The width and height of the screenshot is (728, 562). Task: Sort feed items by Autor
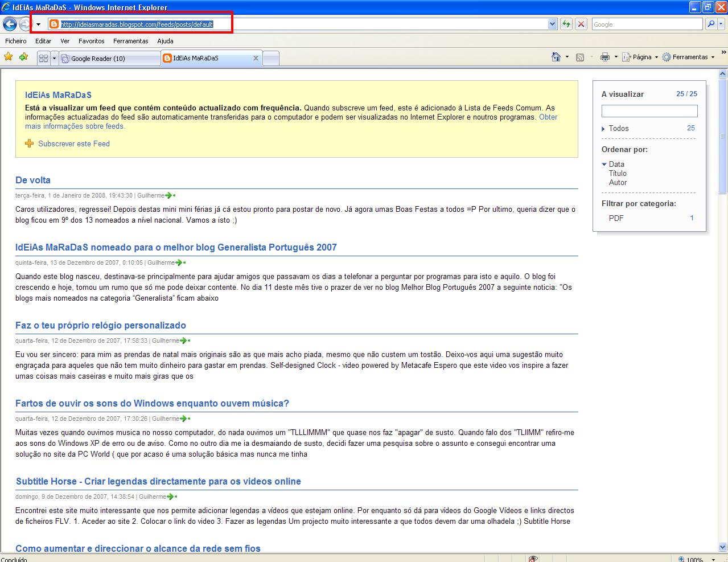pyautogui.click(x=618, y=182)
